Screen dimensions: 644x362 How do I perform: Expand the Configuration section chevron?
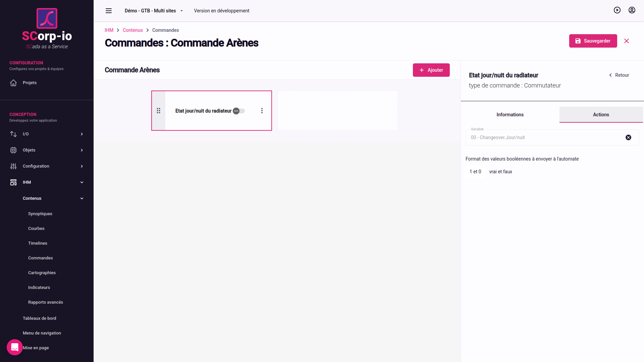click(82, 166)
